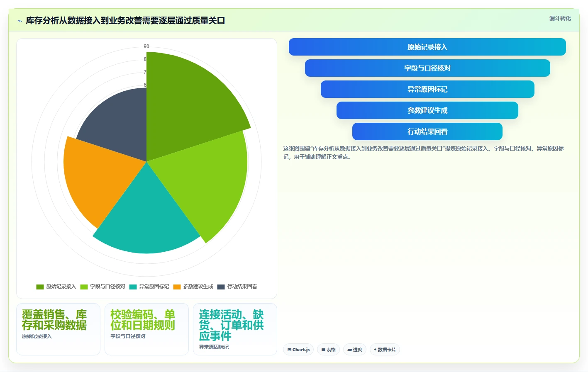Viewport: 588px width, 372px height.
Task: Click the Chart.js tag
Action: click(x=298, y=350)
